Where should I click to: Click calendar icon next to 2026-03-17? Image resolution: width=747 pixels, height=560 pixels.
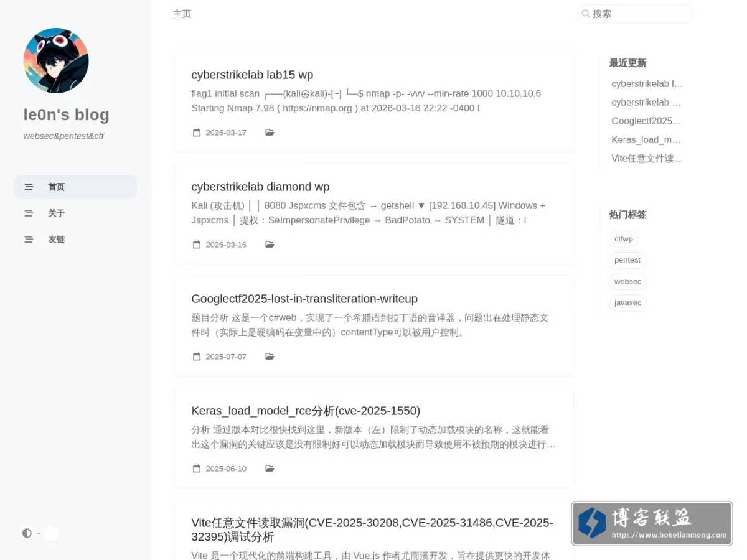tap(197, 133)
